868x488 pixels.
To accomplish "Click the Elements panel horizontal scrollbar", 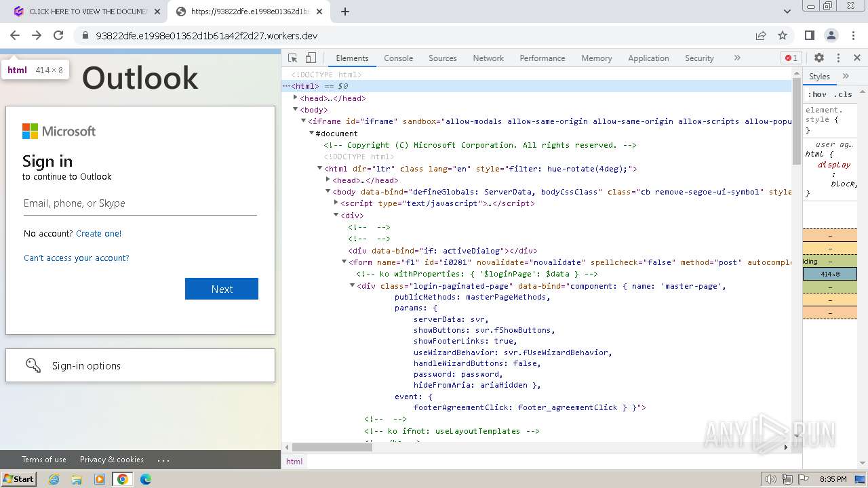I will click(332, 447).
